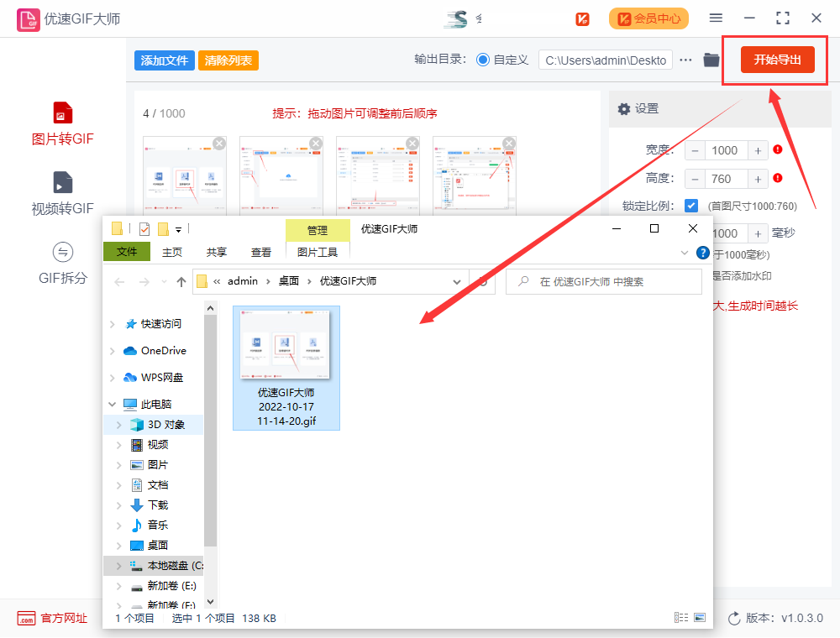Click Explorer help question-mark icon

click(702, 253)
